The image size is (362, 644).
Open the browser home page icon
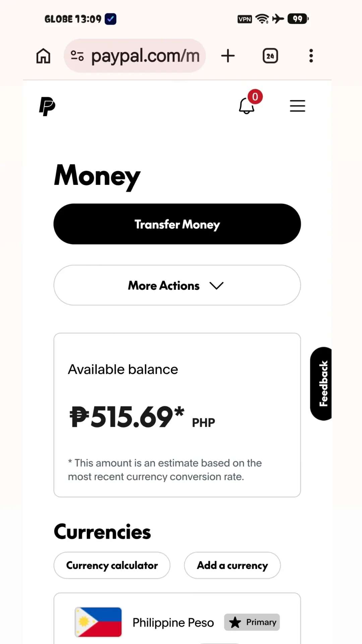coord(43,56)
